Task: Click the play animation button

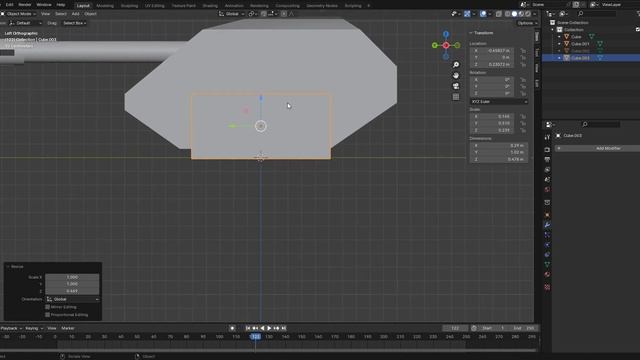Action: pos(269,328)
